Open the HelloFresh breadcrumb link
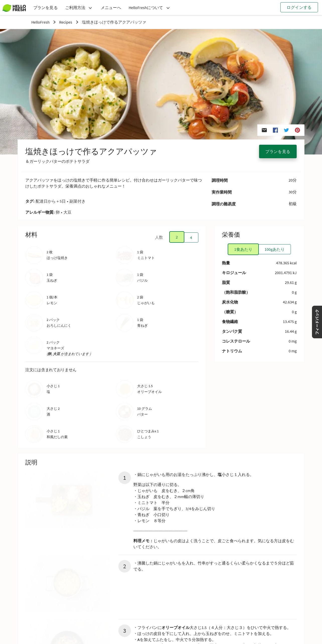Viewport: 322px width, 644px height. 40,22
